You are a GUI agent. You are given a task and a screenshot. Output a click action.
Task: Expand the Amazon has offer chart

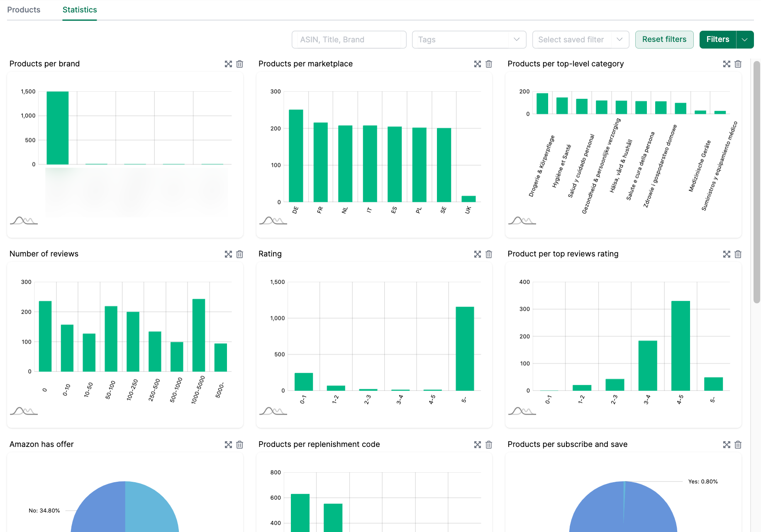(x=228, y=444)
